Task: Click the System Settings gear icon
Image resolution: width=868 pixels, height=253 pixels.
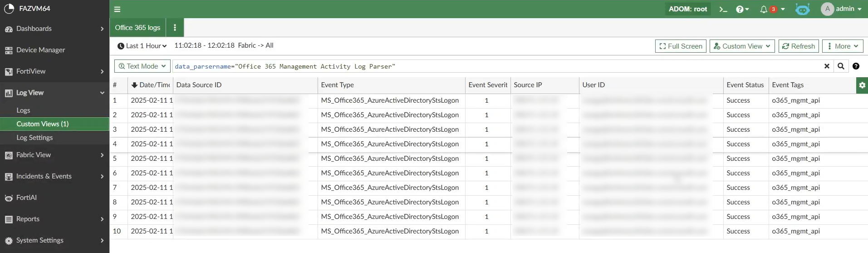Action: 9,241
